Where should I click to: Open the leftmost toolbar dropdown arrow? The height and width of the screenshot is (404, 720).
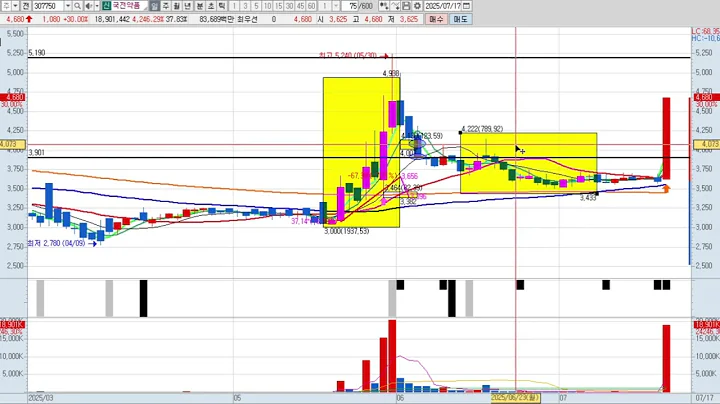(16, 6)
